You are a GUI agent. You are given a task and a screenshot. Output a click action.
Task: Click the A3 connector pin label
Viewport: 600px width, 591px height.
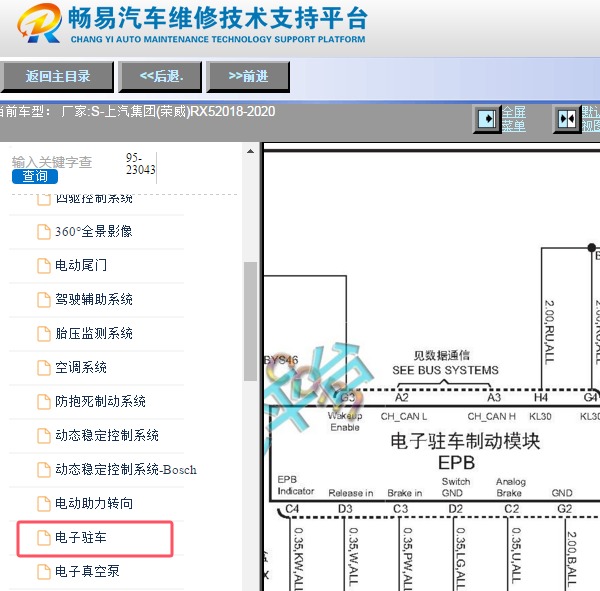click(x=494, y=398)
